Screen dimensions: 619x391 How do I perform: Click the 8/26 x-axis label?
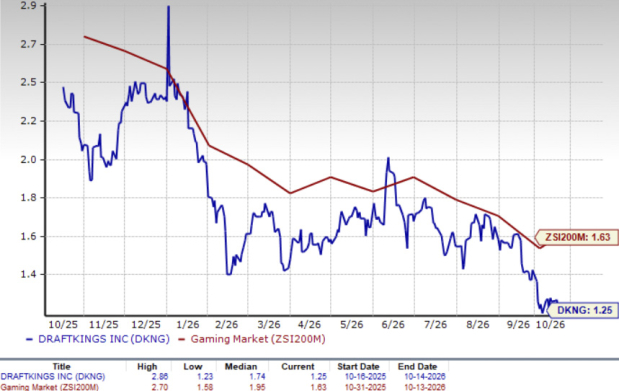click(478, 325)
